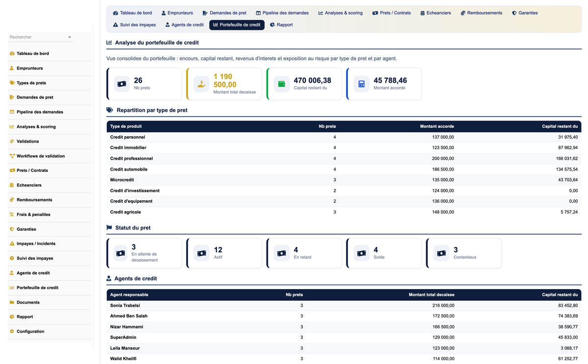Click the Nizar Hammami agent row
Image resolution: width=588 pixels, height=364 pixels.
tap(344, 327)
